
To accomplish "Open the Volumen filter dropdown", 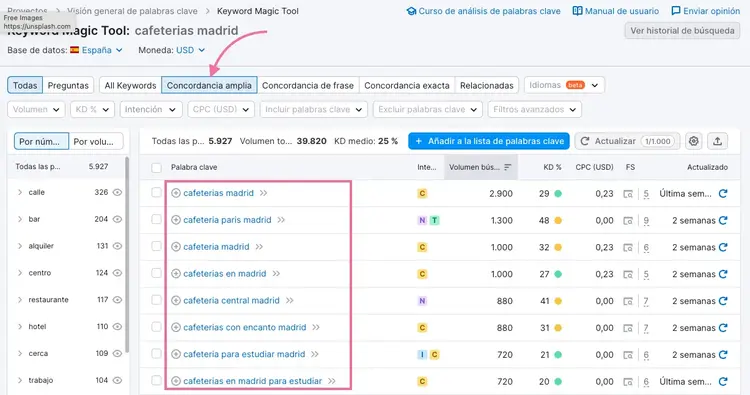I will (36, 110).
